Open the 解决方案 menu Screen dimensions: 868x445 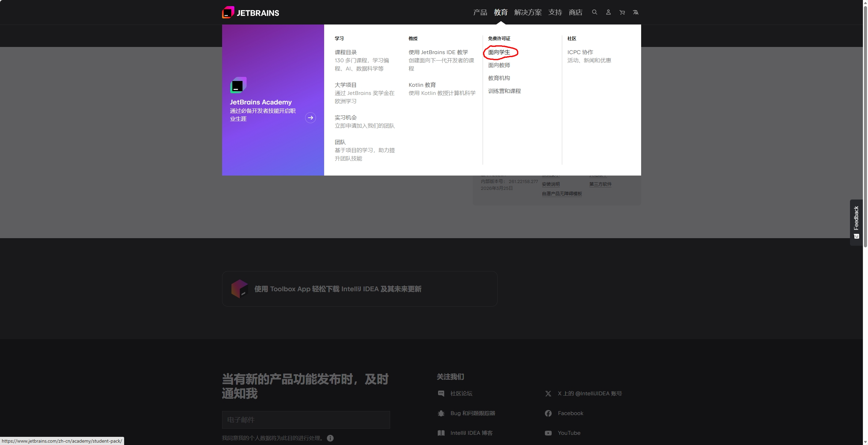[528, 12]
